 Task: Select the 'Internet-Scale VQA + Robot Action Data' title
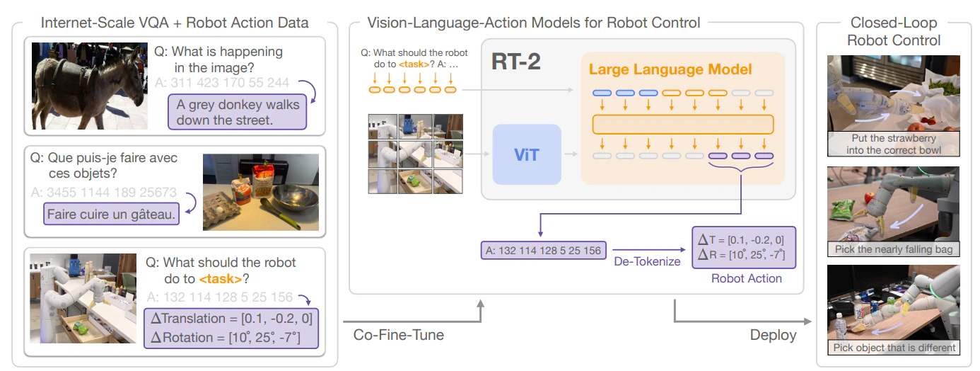coord(175,23)
